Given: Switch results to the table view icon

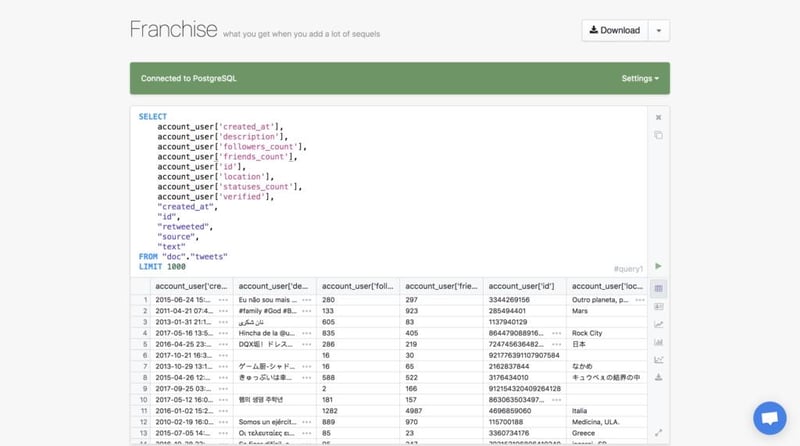Looking at the screenshot, I should [x=658, y=289].
